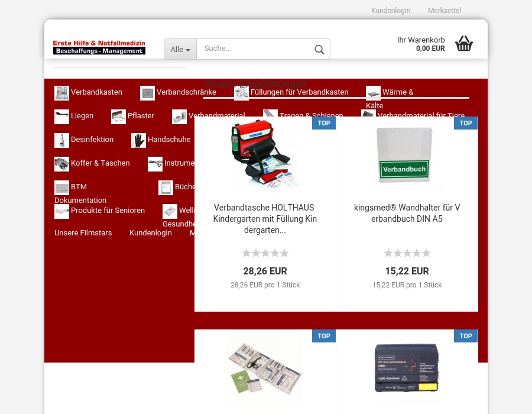Screen dimensions: 532x414
Task: Click the Koffer & Taschen icon
Action: point(61,164)
